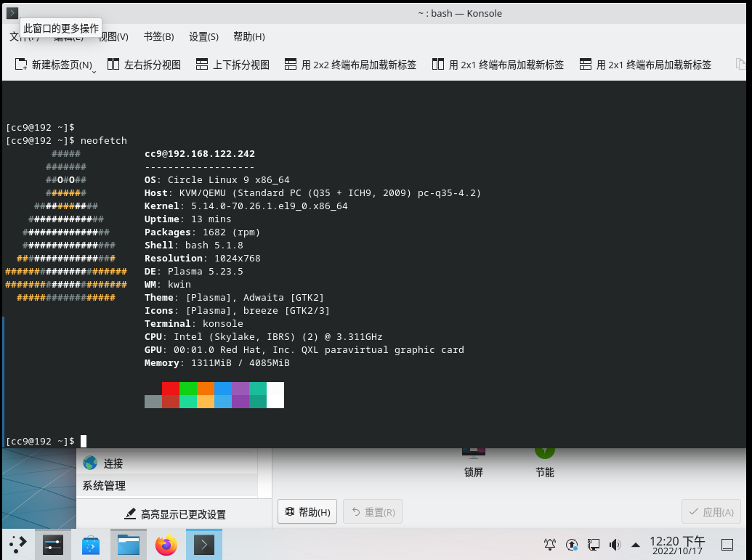Open the 帮助(H) menu in Konsole
The image size is (752, 560).
[x=249, y=37]
